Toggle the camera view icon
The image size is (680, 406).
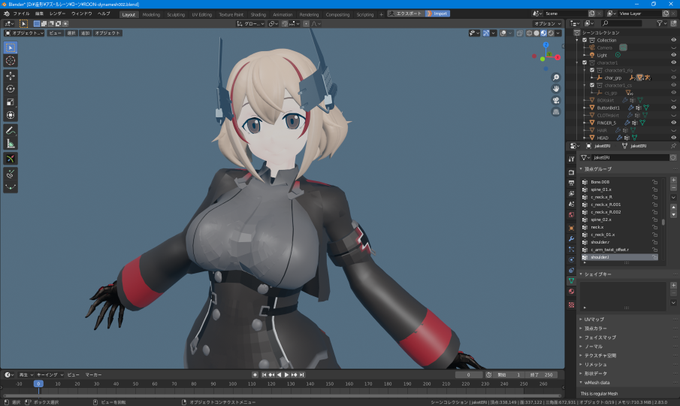click(x=556, y=100)
